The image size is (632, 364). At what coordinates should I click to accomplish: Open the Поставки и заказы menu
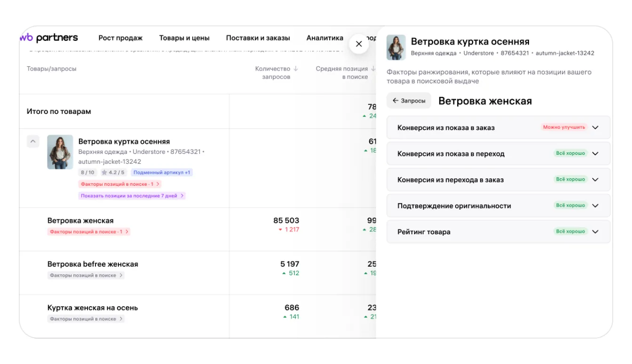pos(258,38)
